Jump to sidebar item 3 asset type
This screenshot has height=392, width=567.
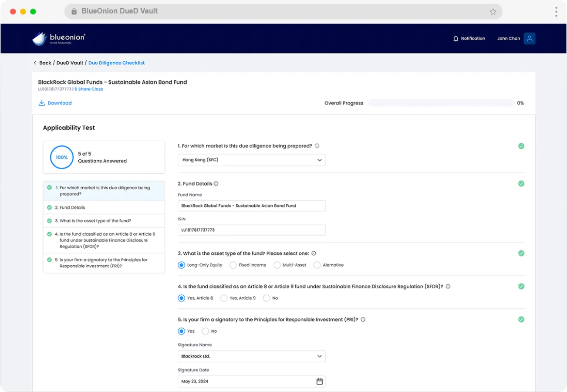[104, 221]
